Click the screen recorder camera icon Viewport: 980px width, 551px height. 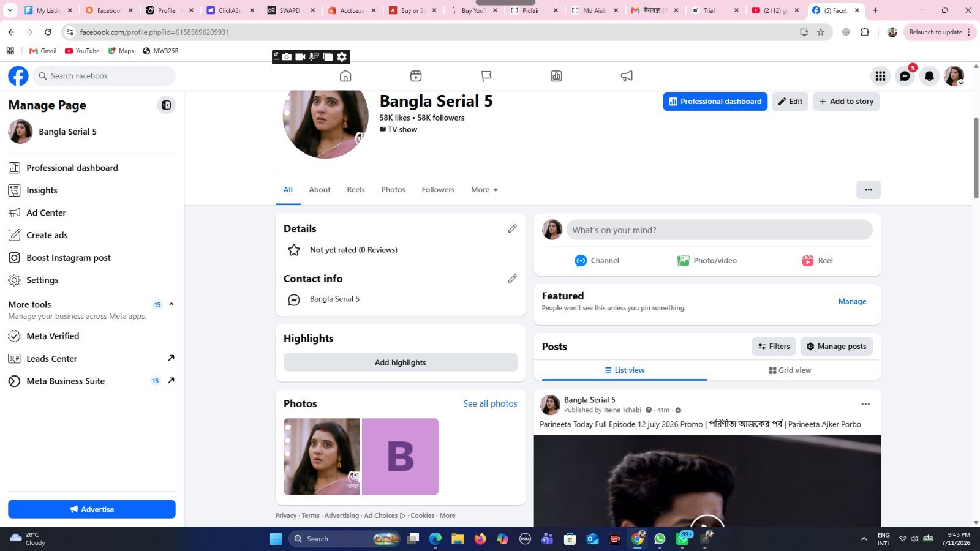point(287,57)
